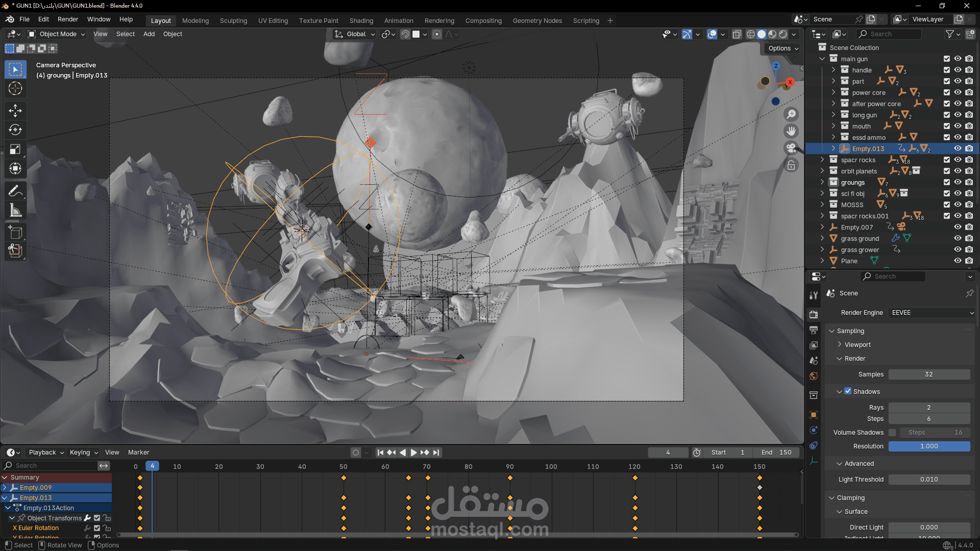
Task: Open the Render Engine EEVEE dropdown
Action: pyautogui.click(x=932, y=312)
